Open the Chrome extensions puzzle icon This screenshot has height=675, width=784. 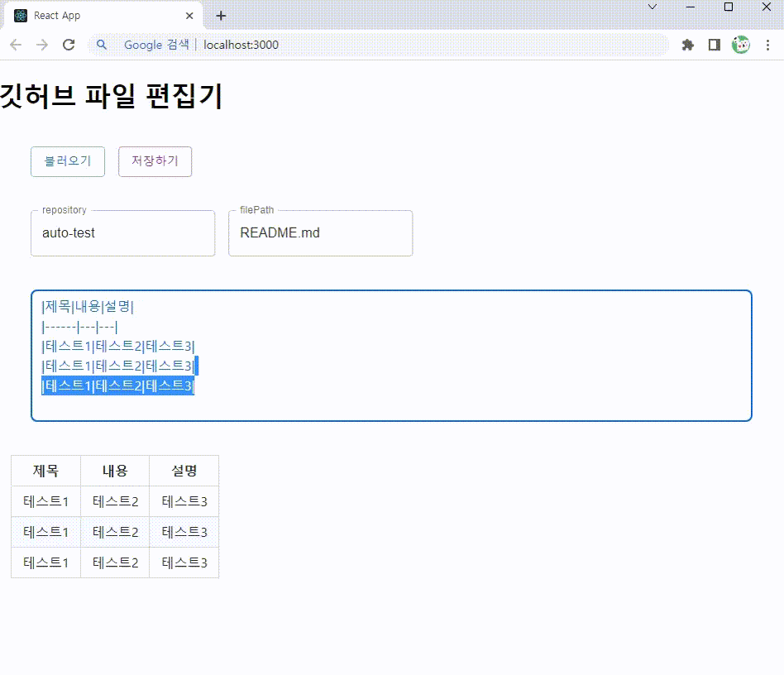point(688,45)
